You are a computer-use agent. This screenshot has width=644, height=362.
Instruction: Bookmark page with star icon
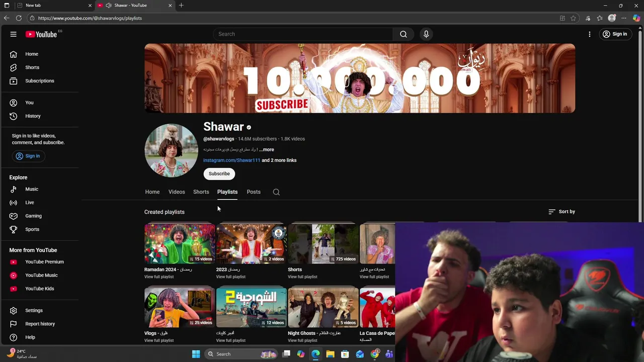point(573,18)
